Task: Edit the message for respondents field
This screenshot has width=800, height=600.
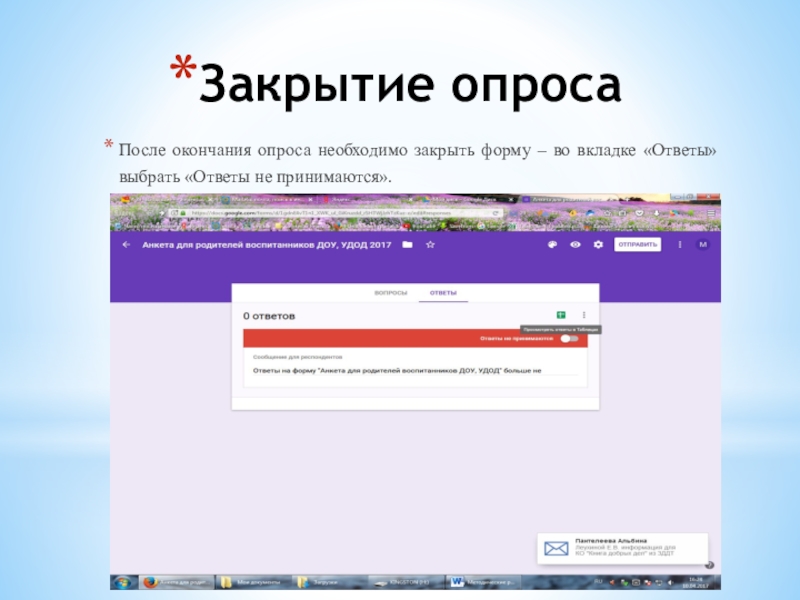Action: coord(415,371)
